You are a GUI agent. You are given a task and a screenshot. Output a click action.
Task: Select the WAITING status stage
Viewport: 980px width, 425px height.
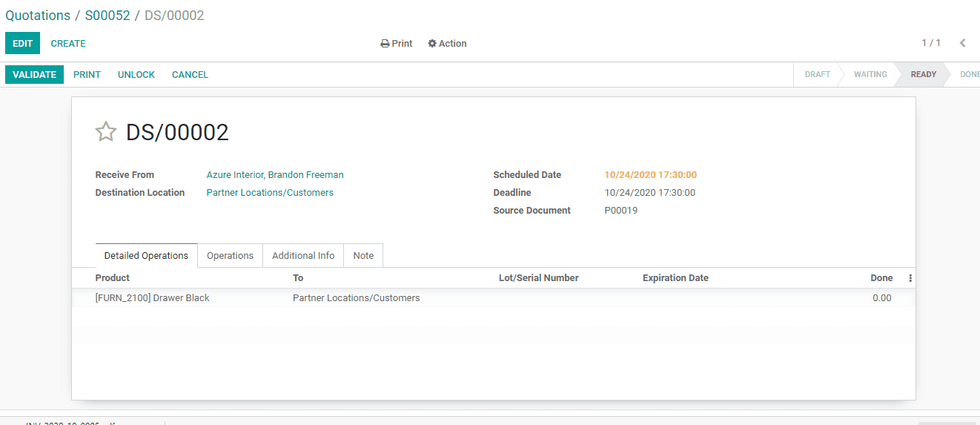[870, 74]
